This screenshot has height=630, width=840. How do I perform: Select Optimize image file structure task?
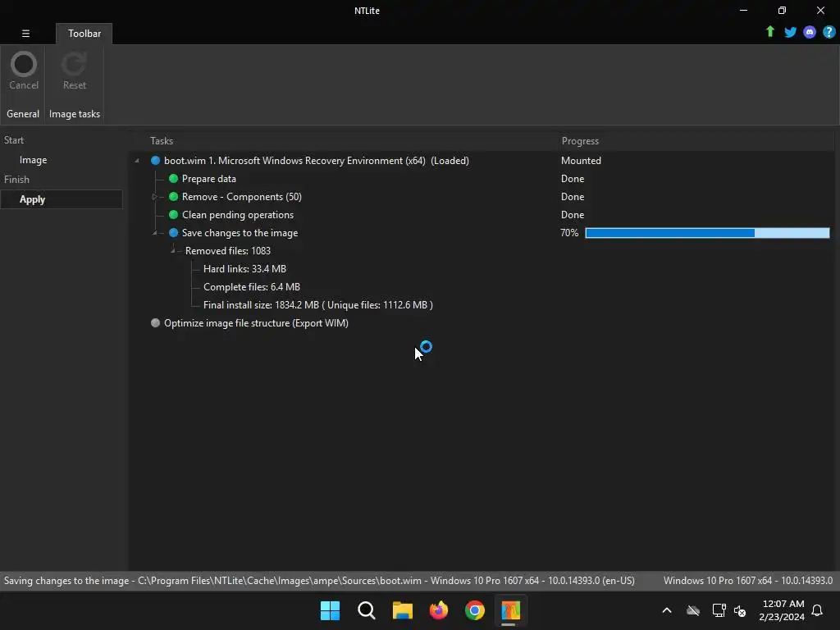click(256, 323)
